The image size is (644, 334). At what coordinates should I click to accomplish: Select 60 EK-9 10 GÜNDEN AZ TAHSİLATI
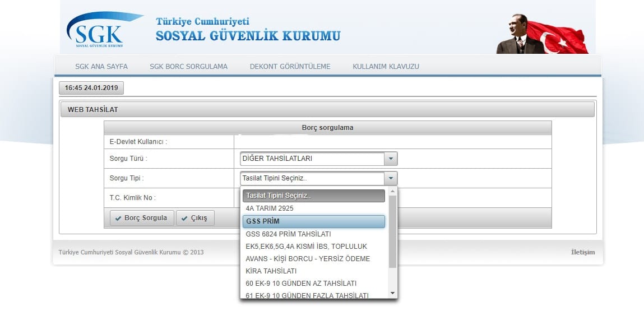point(301,283)
